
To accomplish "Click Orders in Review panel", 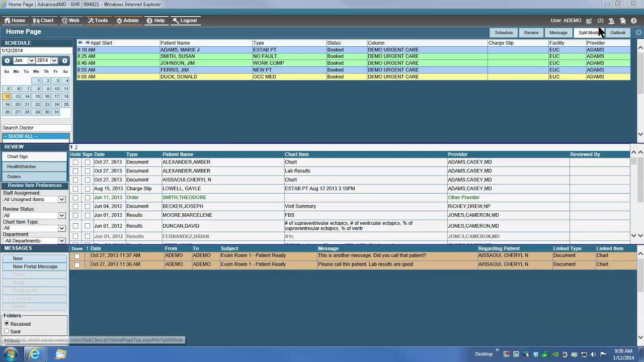I will (x=35, y=176).
